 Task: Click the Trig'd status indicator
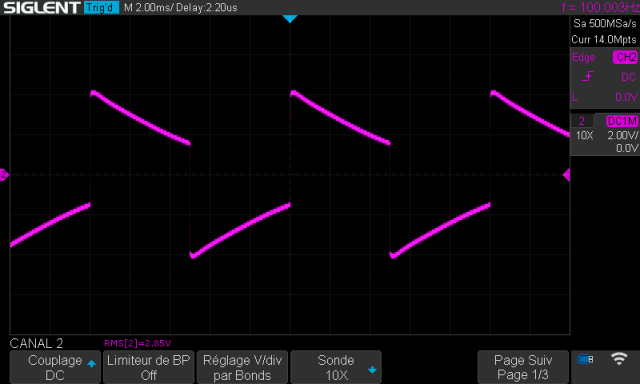101,7
